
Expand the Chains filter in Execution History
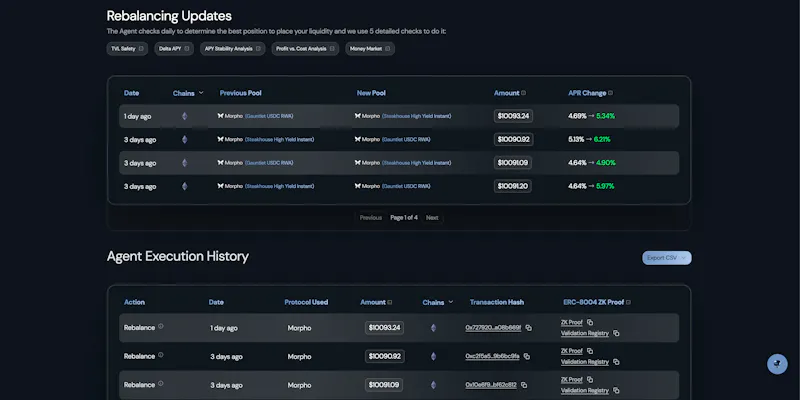(x=438, y=302)
